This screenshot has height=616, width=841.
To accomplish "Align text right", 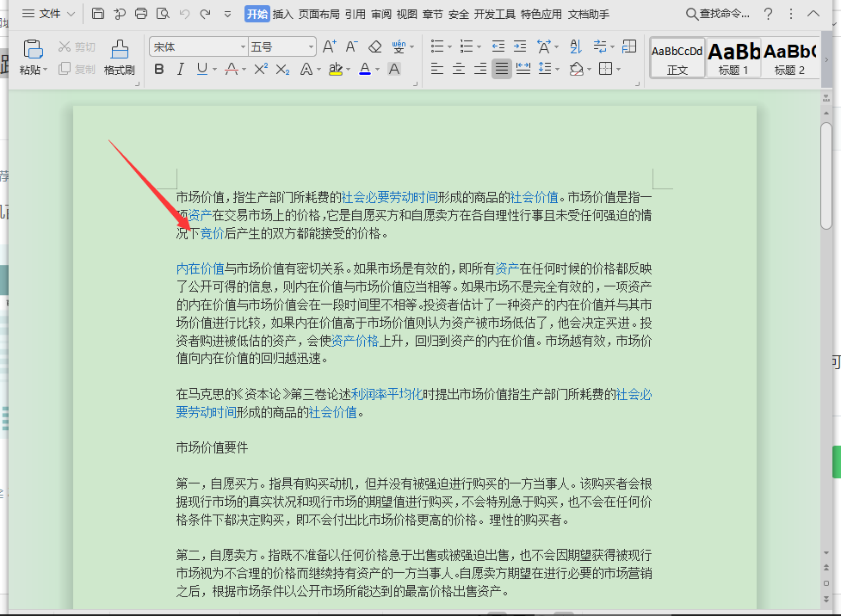I will point(480,69).
